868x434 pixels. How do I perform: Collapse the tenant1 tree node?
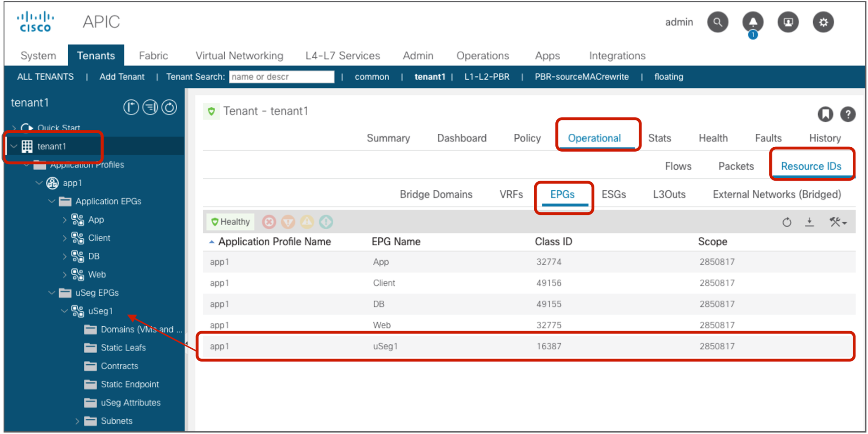click(14, 146)
